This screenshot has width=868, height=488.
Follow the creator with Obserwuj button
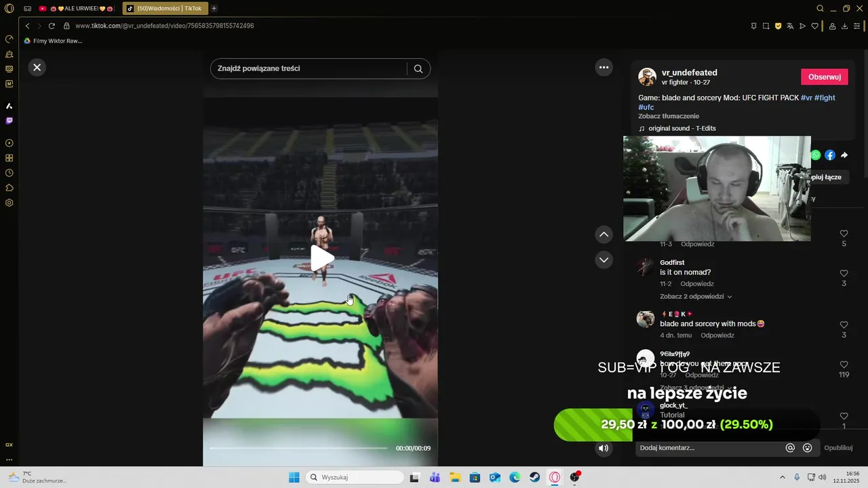[825, 77]
